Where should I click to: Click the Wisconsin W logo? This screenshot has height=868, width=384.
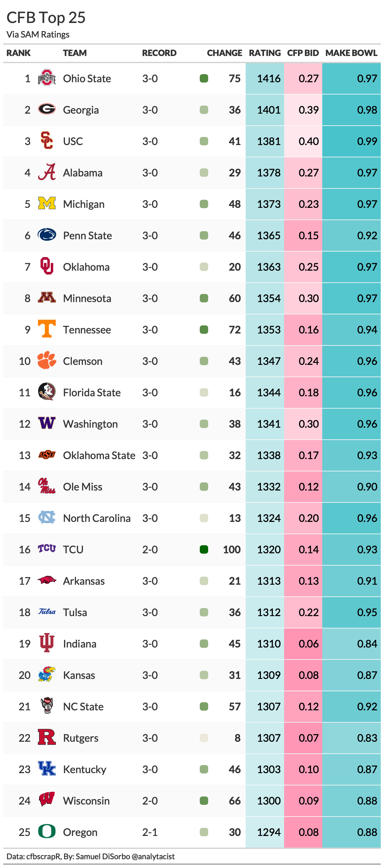click(47, 800)
